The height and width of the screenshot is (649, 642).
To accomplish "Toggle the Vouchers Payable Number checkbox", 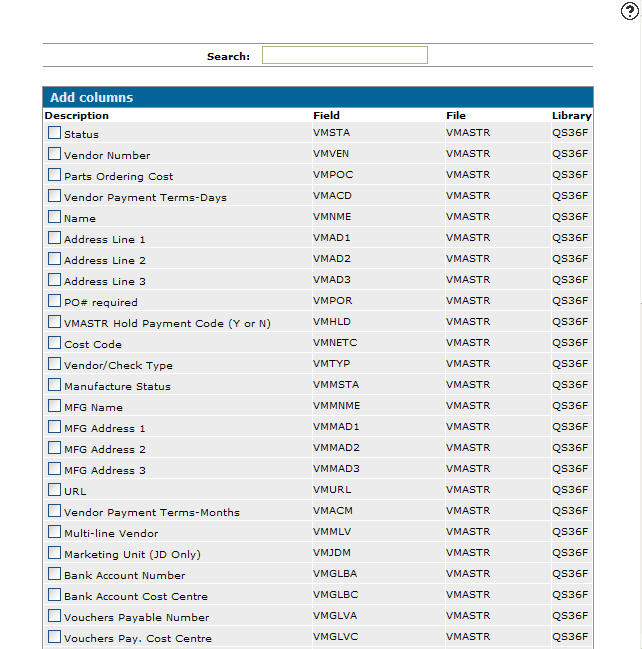I will coord(54,616).
